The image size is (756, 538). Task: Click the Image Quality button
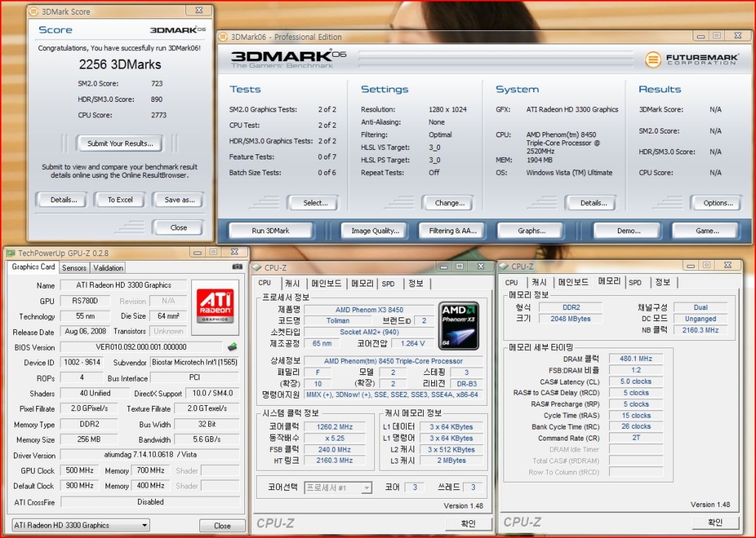(x=375, y=230)
